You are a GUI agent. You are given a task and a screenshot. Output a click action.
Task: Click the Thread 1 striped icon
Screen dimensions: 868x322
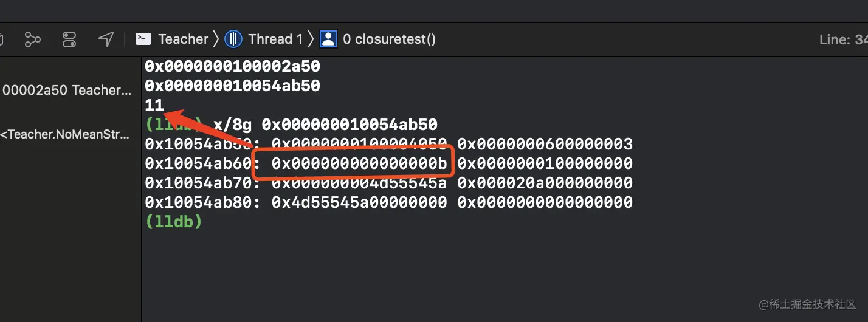[233, 39]
